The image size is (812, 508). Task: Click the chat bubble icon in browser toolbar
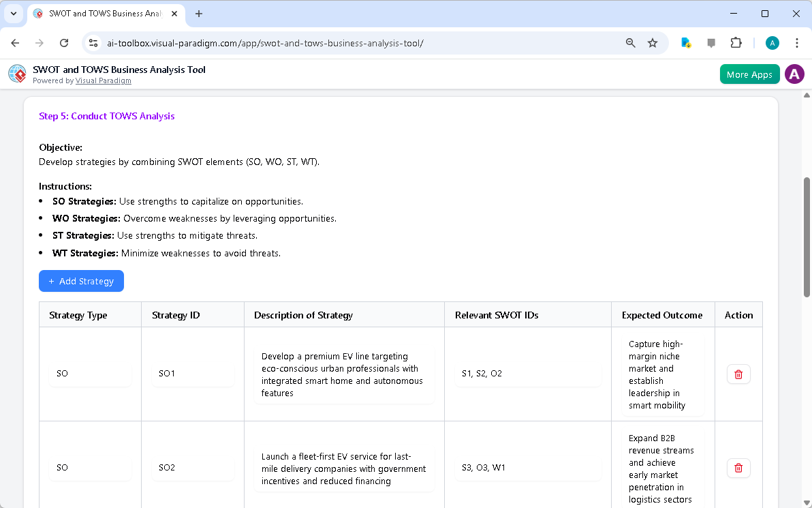711,42
